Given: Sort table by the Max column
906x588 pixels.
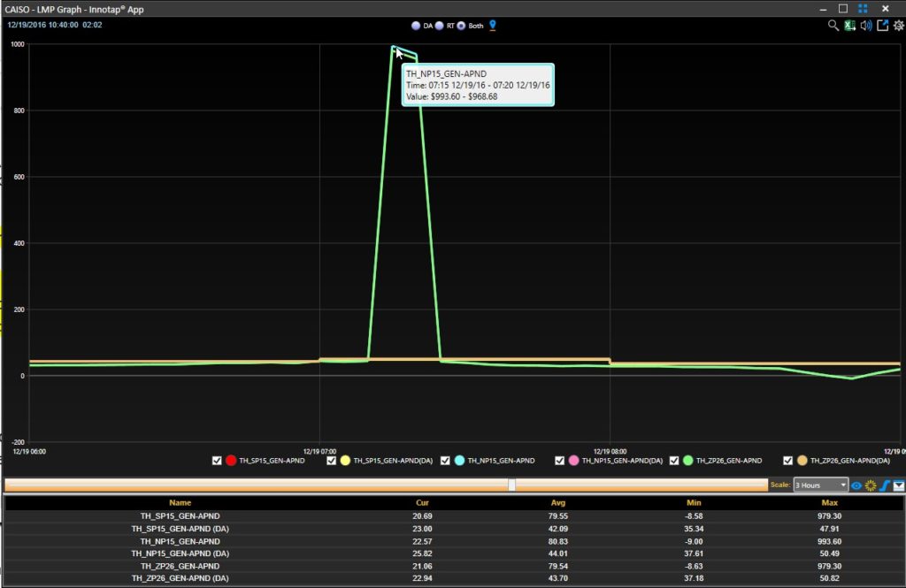Looking at the screenshot, I should click(829, 503).
